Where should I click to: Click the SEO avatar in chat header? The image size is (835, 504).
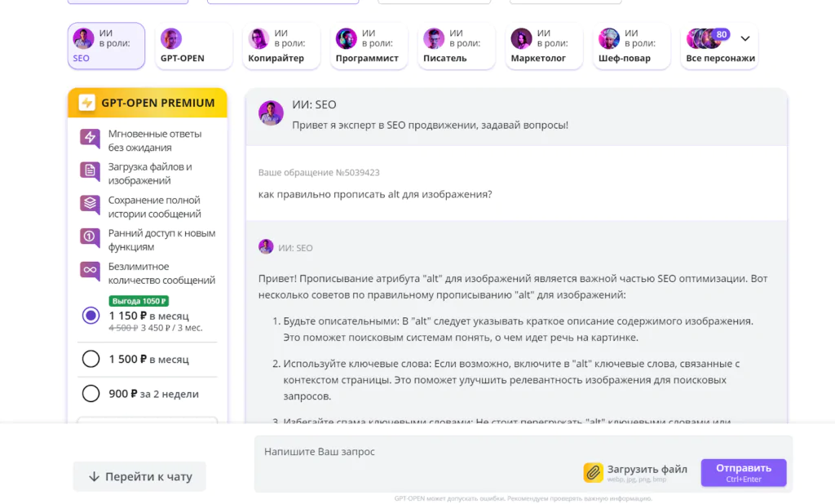[x=271, y=113]
